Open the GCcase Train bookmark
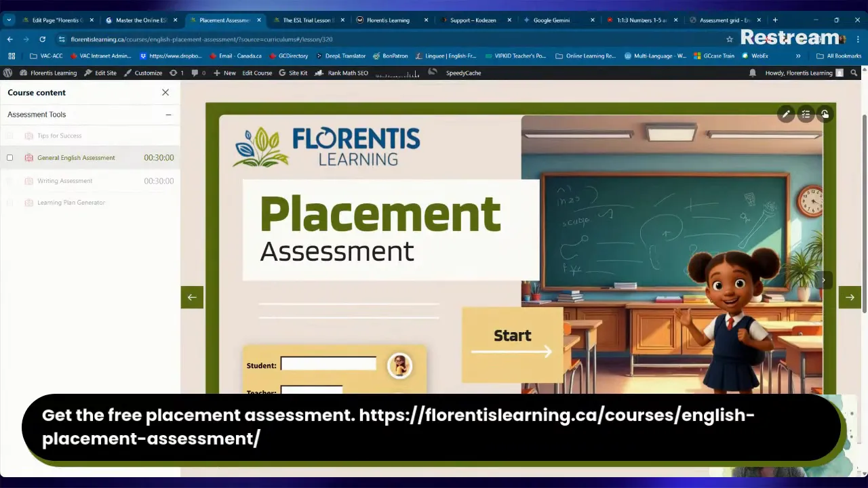 tap(714, 56)
